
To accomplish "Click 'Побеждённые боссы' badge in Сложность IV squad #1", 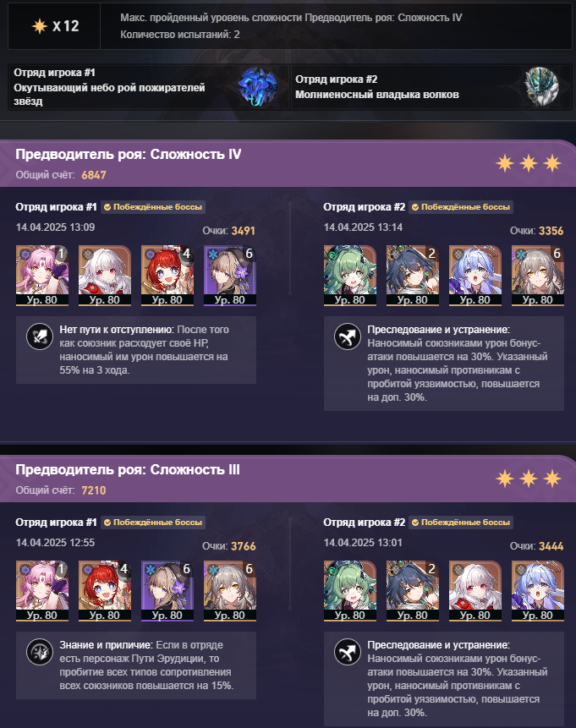I will [x=153, y=207].
